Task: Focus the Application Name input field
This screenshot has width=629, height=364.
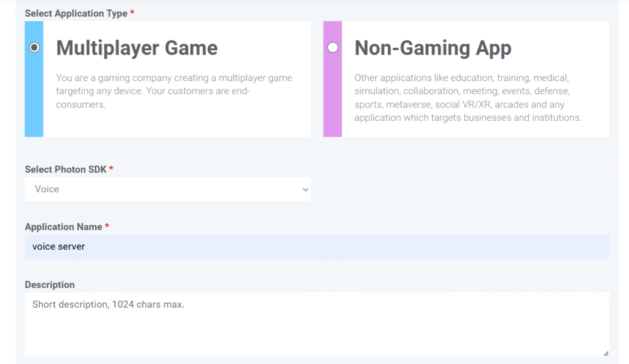Action: 316,247
